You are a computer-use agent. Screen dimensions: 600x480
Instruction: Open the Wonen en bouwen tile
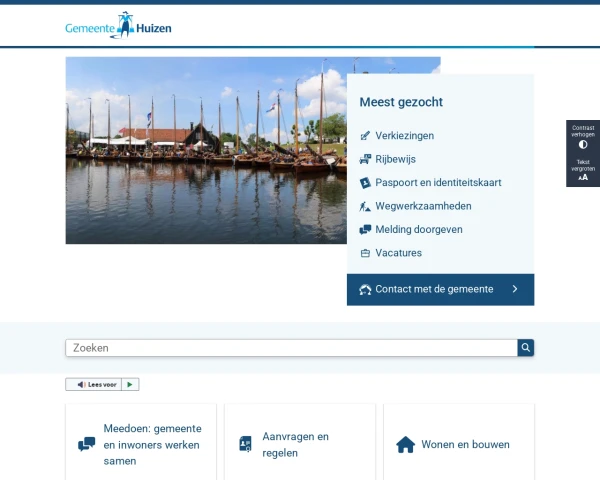click(459, 444)
